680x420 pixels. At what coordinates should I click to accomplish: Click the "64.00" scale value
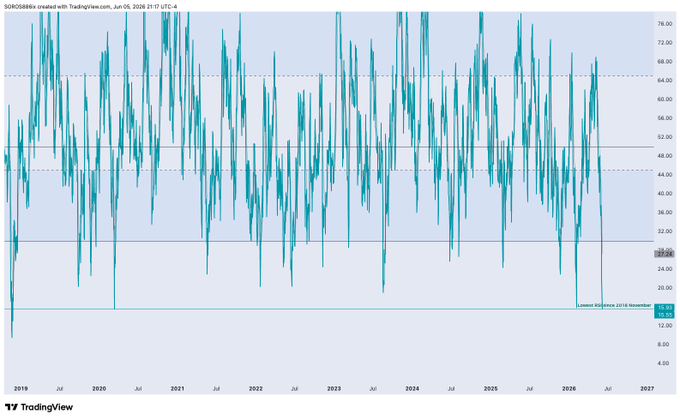pos(664,80)
